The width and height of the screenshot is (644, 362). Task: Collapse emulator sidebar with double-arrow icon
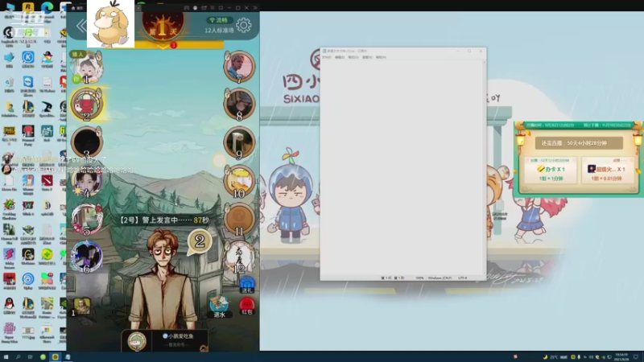(255, 8)
